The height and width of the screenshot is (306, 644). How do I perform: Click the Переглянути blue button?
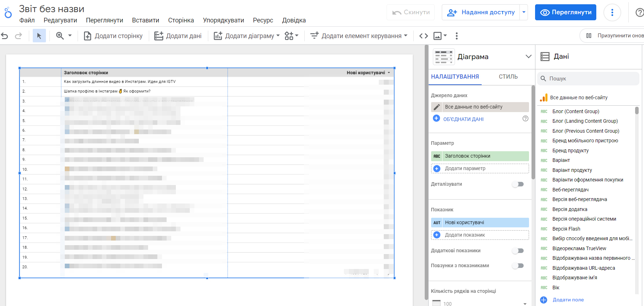click(565, 12)
